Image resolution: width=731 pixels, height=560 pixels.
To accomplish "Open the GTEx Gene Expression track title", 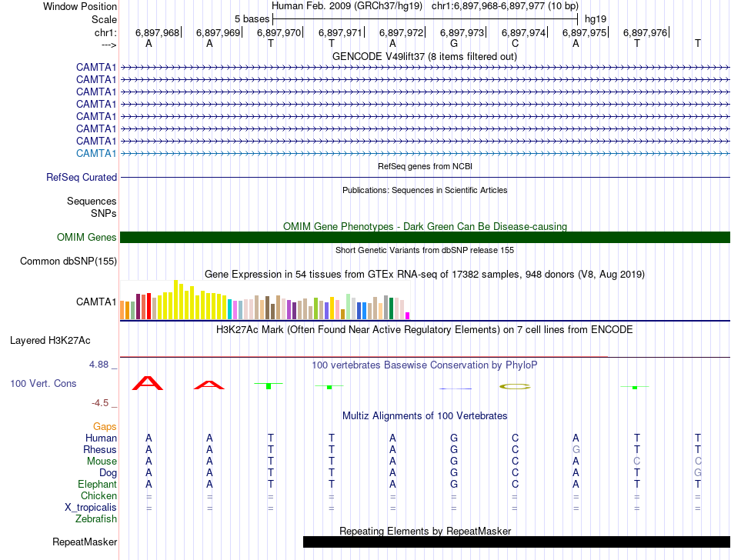I will point(425,274).
